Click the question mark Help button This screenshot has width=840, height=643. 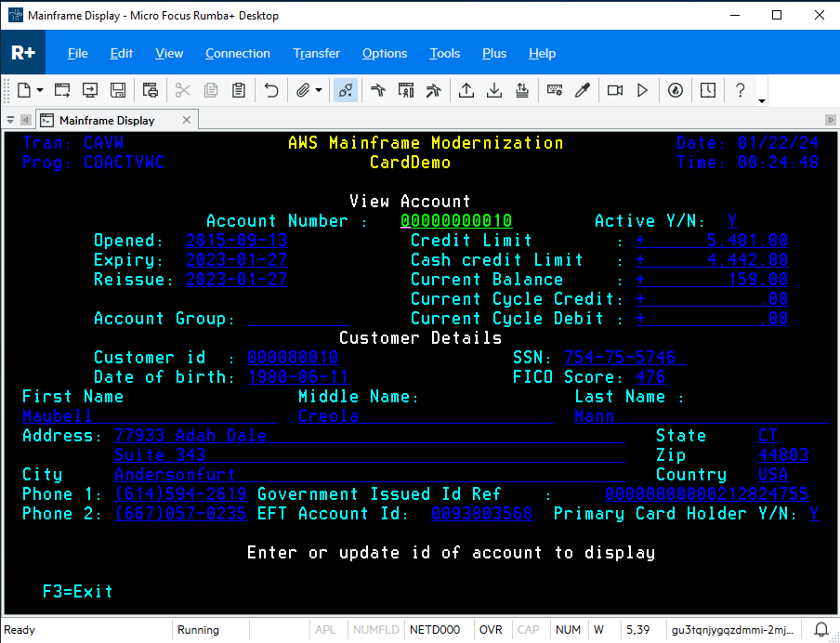pos(740,90)
